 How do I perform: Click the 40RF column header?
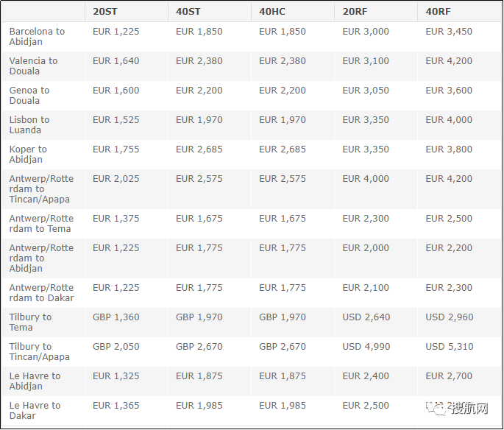(439, 12)
